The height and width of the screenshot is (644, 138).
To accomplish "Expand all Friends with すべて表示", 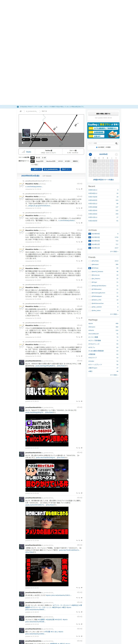I will (114, 314).
